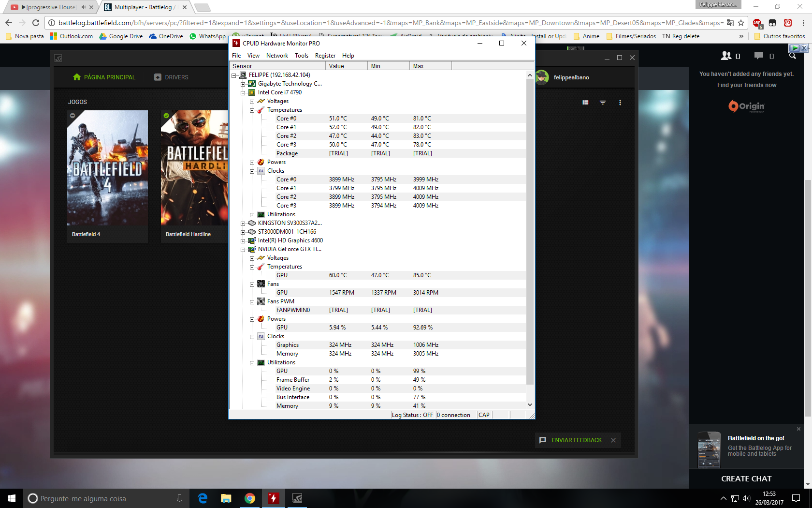Select the NVIDIA GeForce graphics card icon
Image resolution: width=812 pixels, height=508 pixels.
pos(252,249)
